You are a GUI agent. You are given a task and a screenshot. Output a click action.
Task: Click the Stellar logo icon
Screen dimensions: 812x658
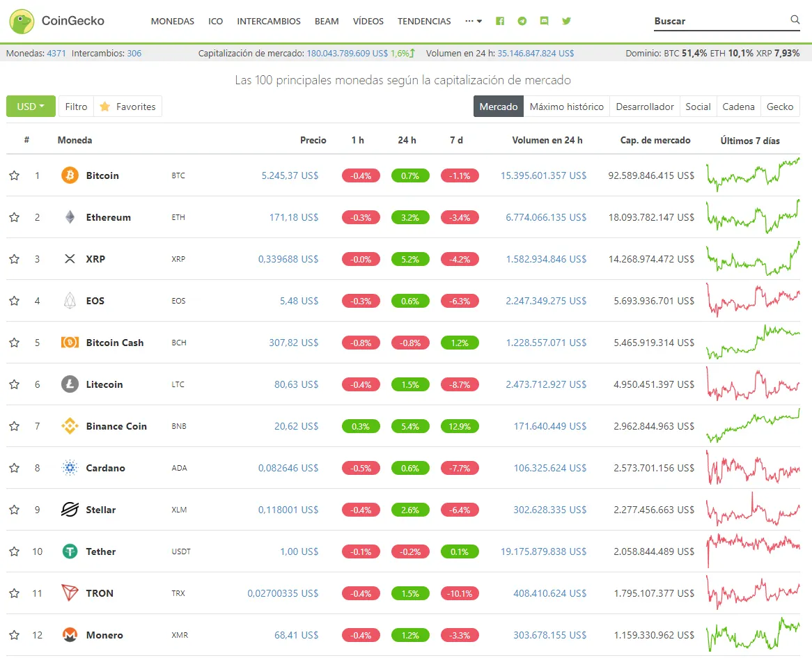point(70,510)
